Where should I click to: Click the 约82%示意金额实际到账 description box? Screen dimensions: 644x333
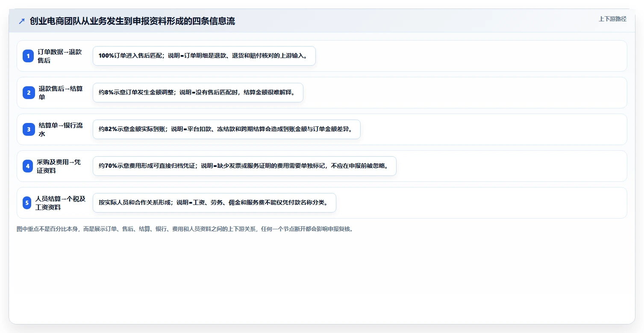click(226, 129)
